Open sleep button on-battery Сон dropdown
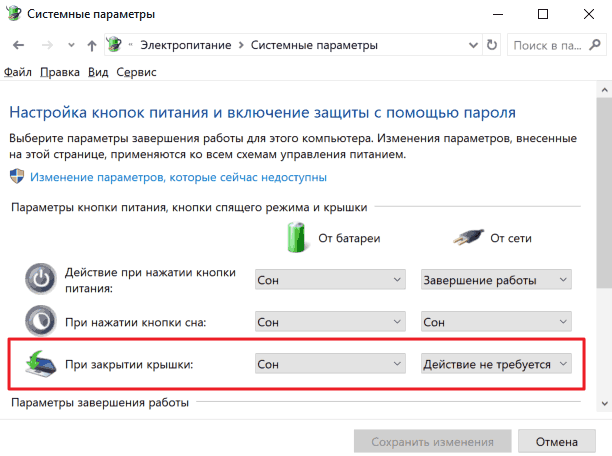Viewport: 612px width, 456px height. [x=330, y=322]
